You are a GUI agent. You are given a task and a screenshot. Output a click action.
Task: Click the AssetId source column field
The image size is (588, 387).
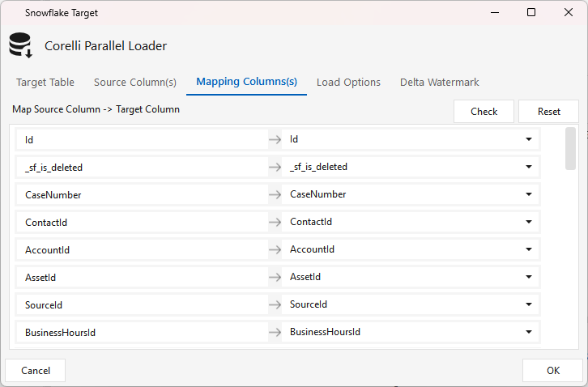[142, 277]
